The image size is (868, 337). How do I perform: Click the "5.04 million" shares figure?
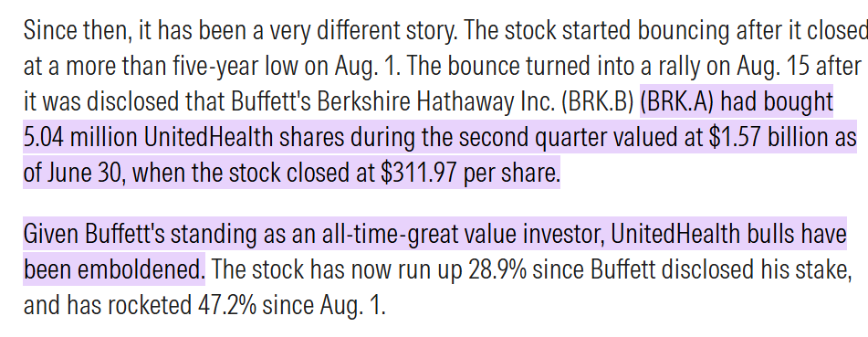pos(80,138)
